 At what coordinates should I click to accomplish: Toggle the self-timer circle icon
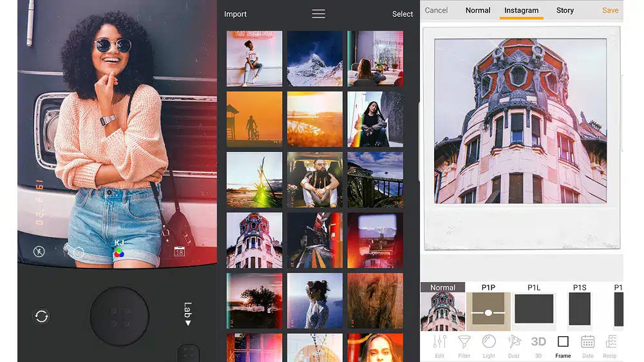78,252
